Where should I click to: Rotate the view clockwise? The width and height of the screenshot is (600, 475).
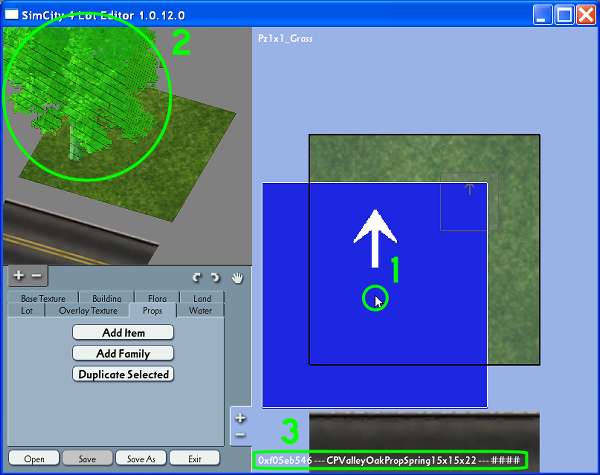point(214,277)
